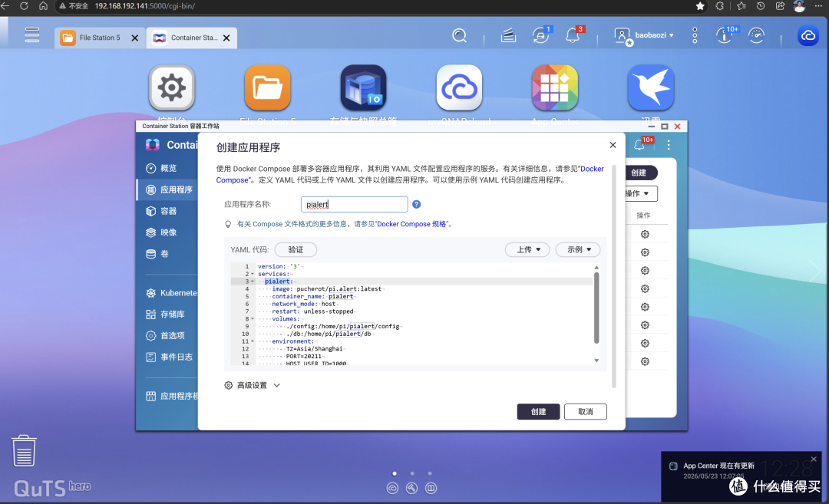829x504 pixels.
Task: Click the dialog's right vertical scrollbar
Action: coord(614,276)
